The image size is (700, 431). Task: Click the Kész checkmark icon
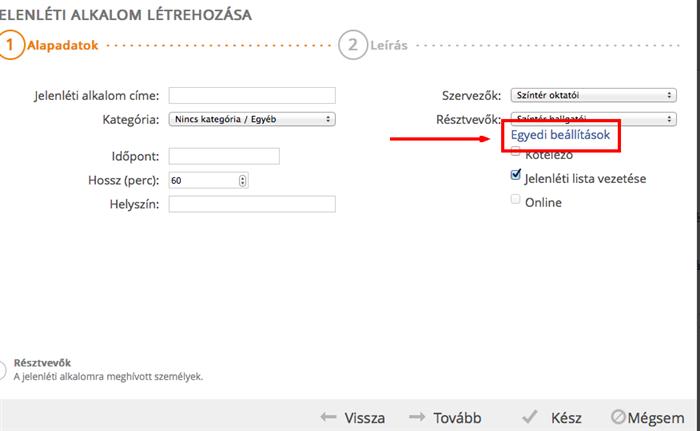coord(530,417)
